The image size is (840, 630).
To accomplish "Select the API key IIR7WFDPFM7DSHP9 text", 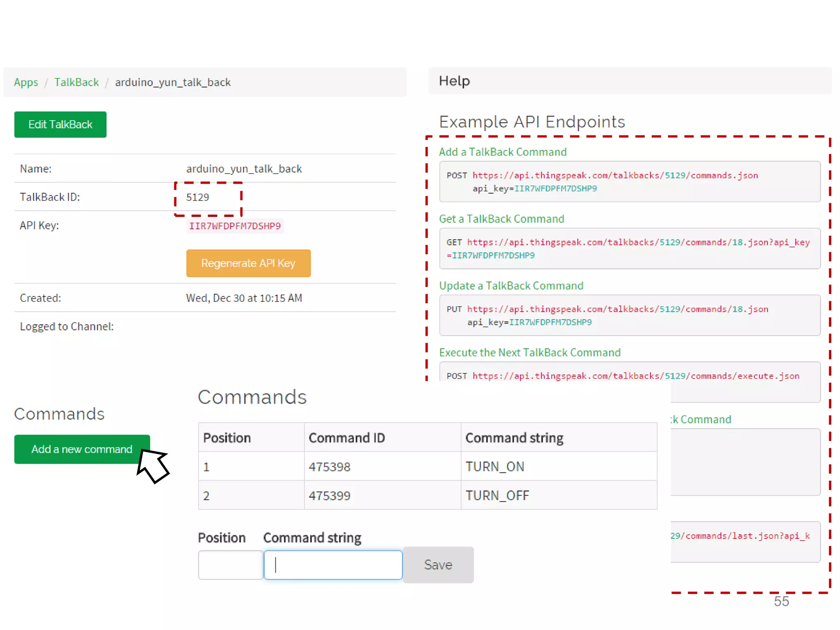I will tap(235, 226).
